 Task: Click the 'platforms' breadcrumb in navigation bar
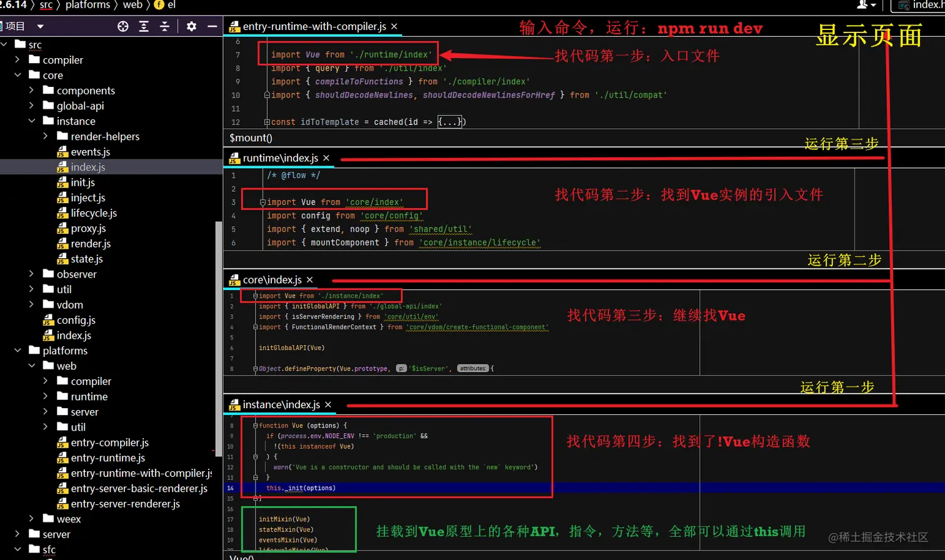pyautogui.click(x=87, y=5)
